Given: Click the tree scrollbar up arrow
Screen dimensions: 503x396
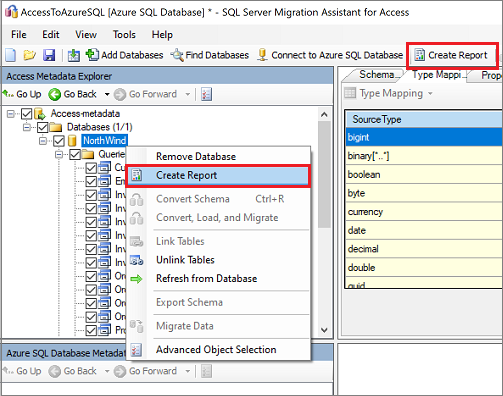Looking at the screenshot, I should click(324, 115).
